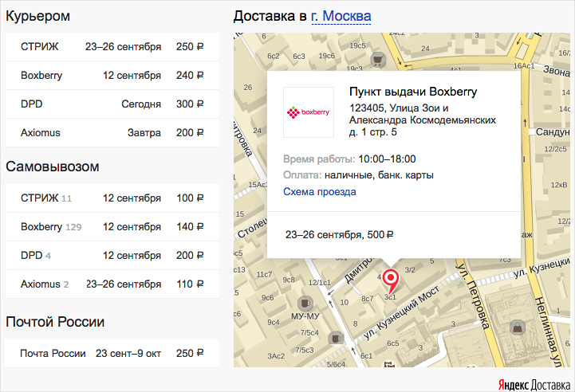Click the coffee cup icon above МУ-МУ

(x=305, y=303)
